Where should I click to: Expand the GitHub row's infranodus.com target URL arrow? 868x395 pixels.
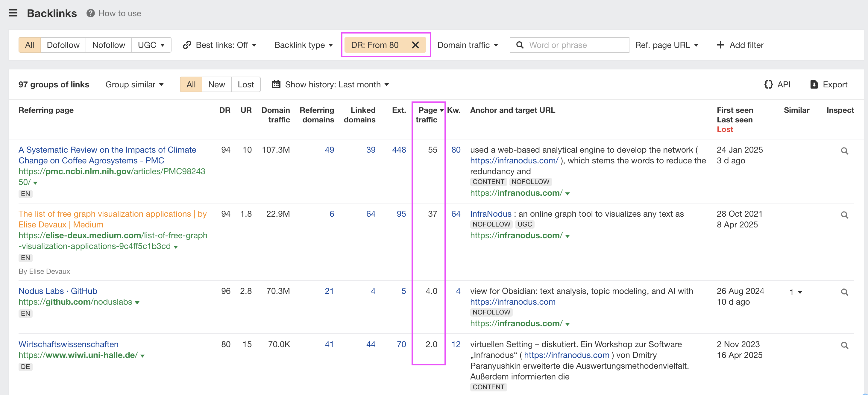pyautogui.click(x=568, y=324)
